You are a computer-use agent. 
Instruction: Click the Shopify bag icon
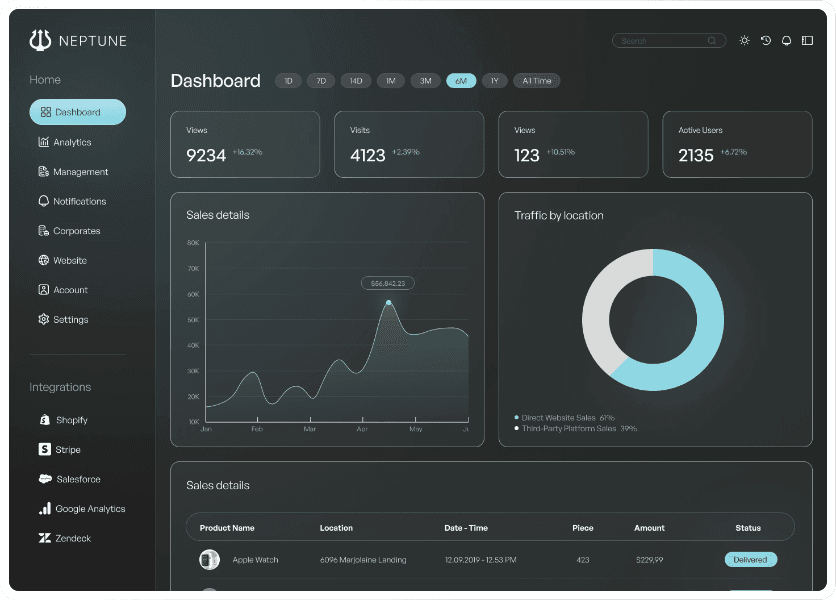pyautogui.click(x=45, y=420)
